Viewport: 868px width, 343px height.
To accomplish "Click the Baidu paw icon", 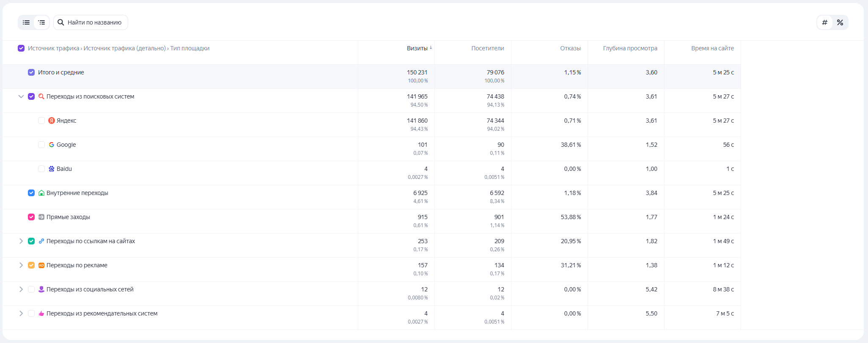I will tap(52, 169).
